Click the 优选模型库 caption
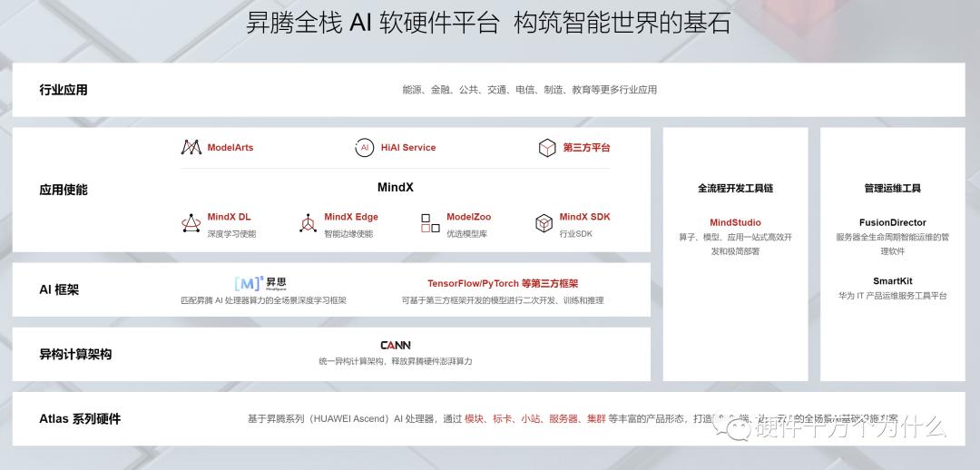The height and width of the screenshot is (470, 980). pos(466,234)
